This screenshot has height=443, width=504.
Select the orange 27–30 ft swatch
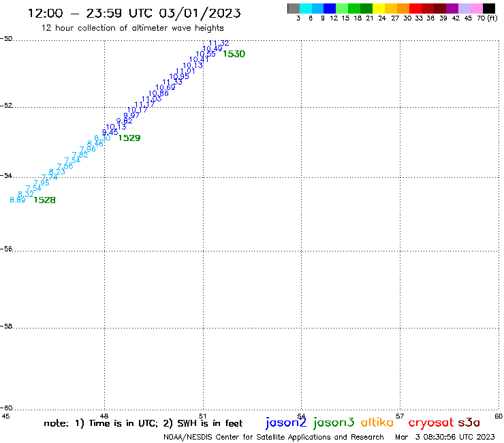click(403, 8)
